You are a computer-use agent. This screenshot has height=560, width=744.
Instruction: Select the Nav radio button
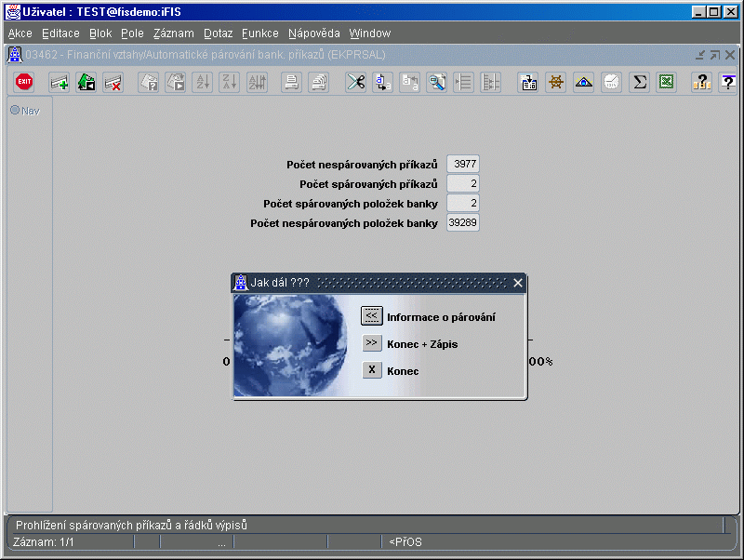coord(15,110)
